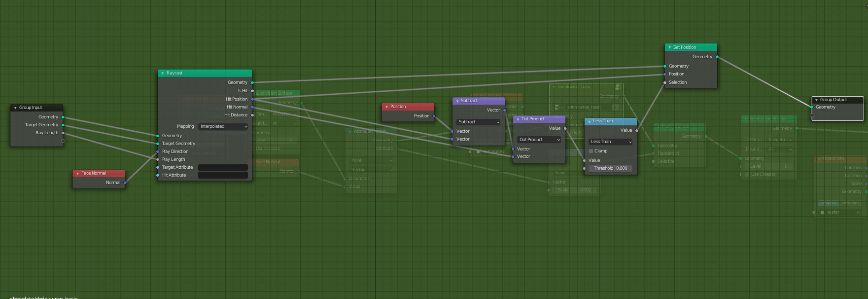Screen dimensions: 868x299
Task: Collapse the Less Than node using its header triangle
Action: pyautogui.click(x=589, y=121)
